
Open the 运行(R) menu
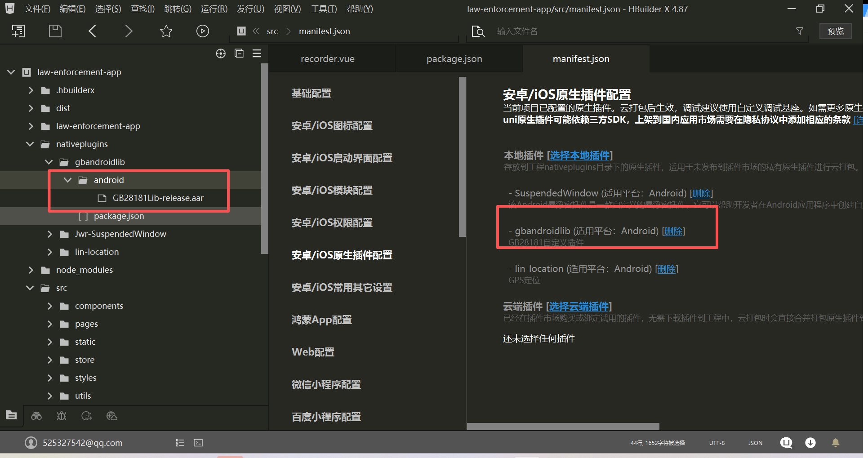pyautogui.click(x=214, y=9)
